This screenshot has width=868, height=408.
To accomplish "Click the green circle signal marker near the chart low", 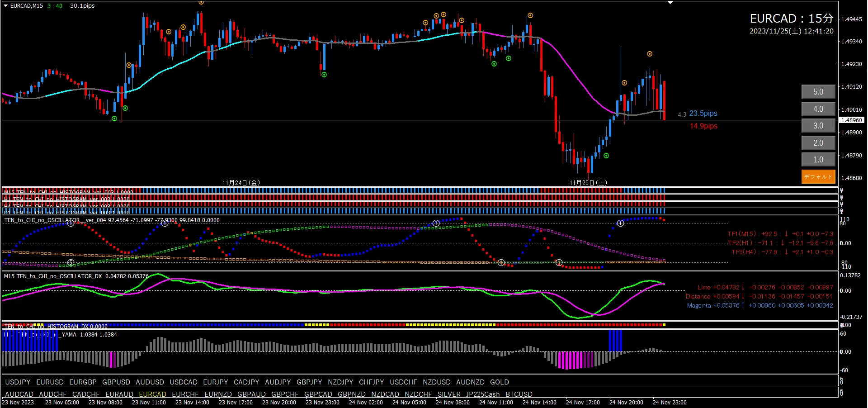I will click(x=606, y=156).
